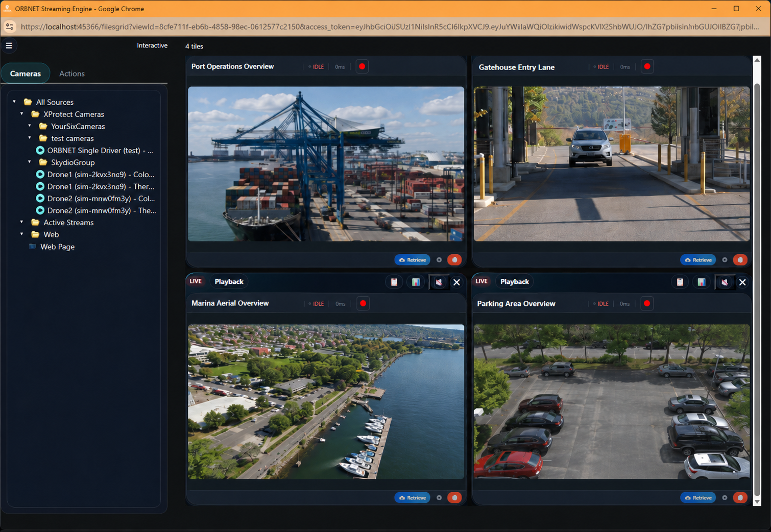The image size is (771, 532).
Task: Click '0ms' latency on Marina Aerial Overview
Action: (341, 304)
